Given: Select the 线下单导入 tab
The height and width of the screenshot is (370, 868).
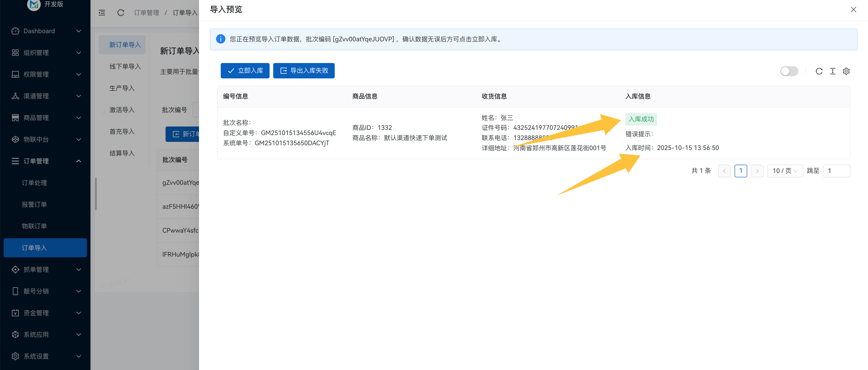Looking at the screenshot, I should coord(125,67).
